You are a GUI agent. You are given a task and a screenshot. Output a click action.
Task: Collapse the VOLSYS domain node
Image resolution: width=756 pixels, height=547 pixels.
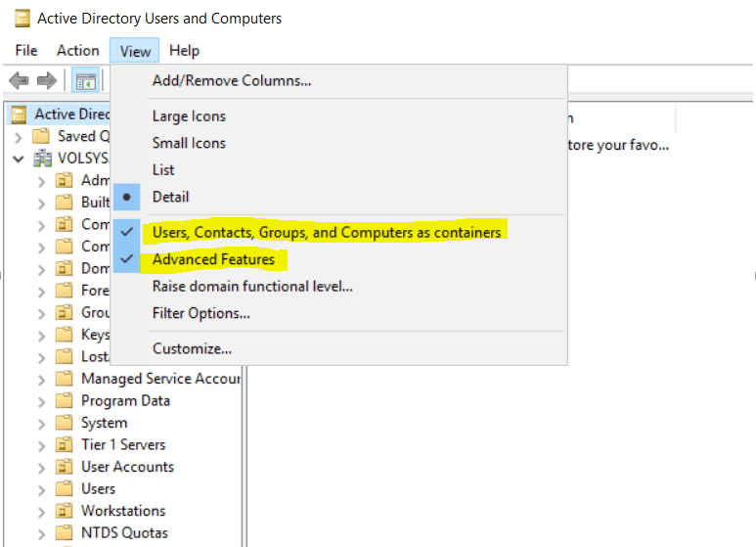(x=19, y=159)
